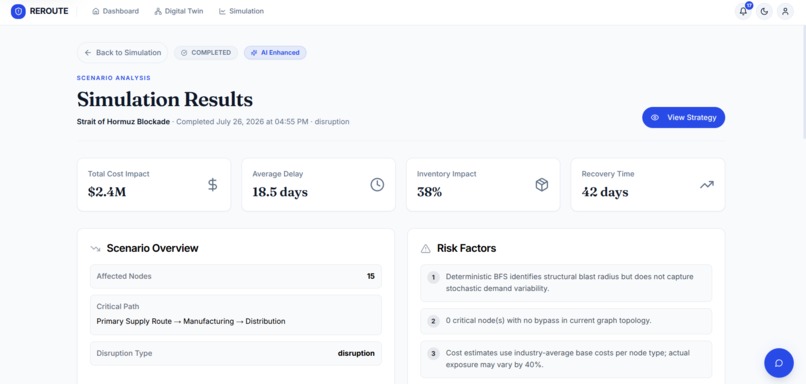Open the Simulation nav item
This screenshot has height=384, width=806.
click(241, 11)
